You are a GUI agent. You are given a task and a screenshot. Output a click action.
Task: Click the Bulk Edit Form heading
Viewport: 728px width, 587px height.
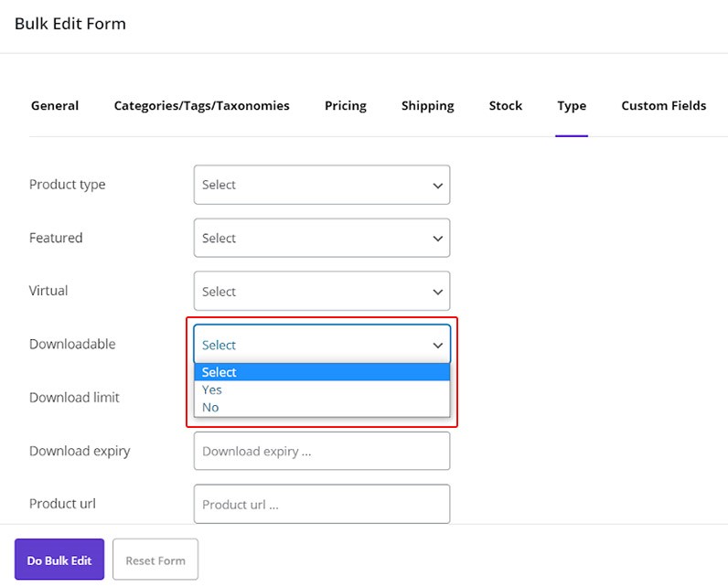(70, 24)
